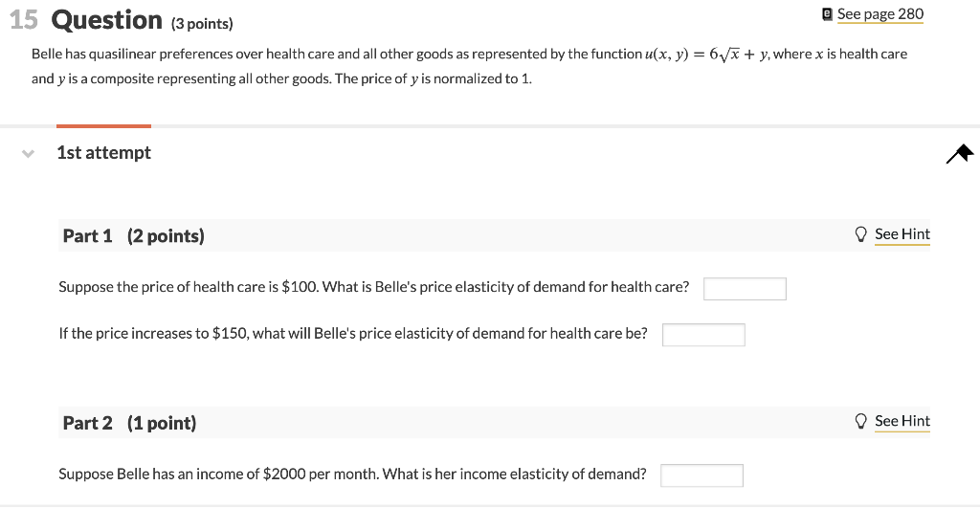Screen dimensions: 980x508
Task: Click the orange indicator bar above 1st attempt
Action: [x=103, y=126]
